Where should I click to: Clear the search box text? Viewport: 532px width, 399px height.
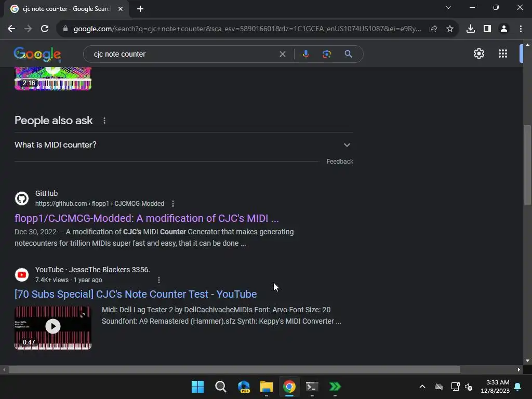pos(282,54)
